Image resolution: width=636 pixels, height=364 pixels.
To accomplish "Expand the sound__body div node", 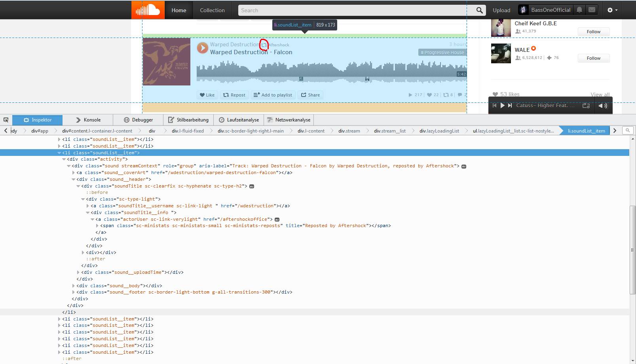I will (x=74, y=286).
